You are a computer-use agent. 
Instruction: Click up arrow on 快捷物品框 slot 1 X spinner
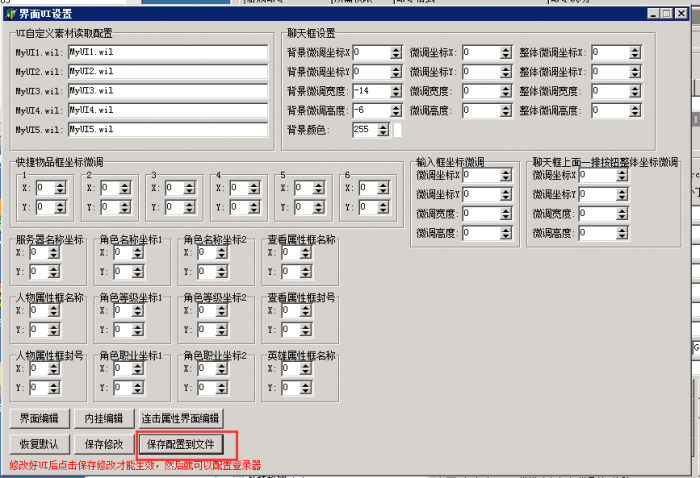coord(60,183)
